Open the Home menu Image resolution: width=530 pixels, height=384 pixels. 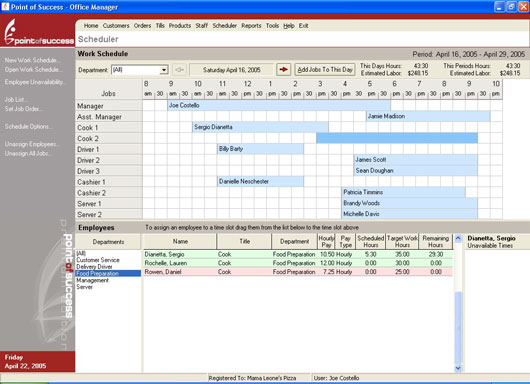[x=91, y=26]
